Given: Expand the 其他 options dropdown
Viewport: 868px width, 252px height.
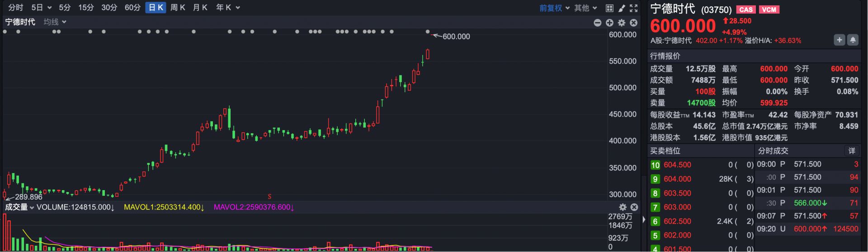Looking at the screenshot, I should [585, 8].
